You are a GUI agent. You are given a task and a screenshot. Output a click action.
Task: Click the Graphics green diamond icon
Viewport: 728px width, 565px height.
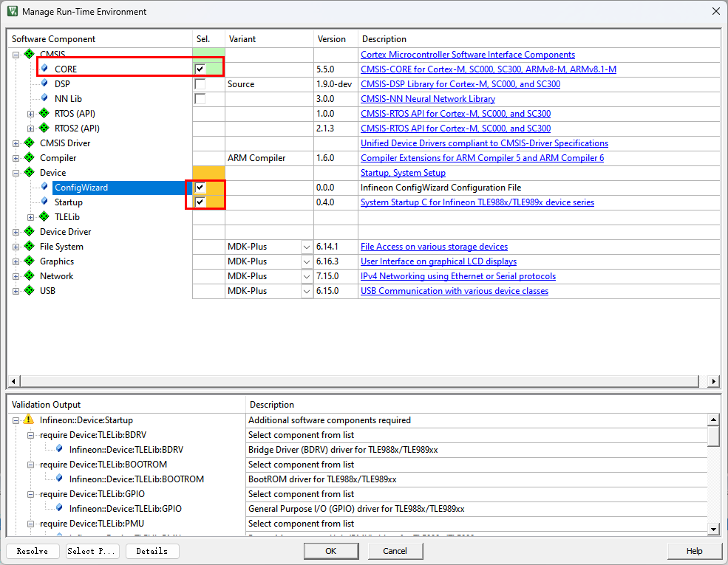(x=30, y=261)
